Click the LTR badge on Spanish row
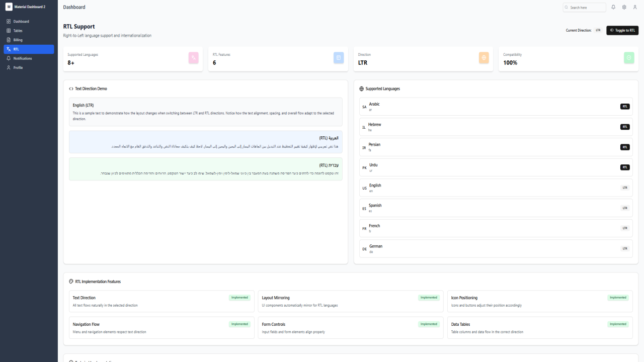 pos(625,208)
